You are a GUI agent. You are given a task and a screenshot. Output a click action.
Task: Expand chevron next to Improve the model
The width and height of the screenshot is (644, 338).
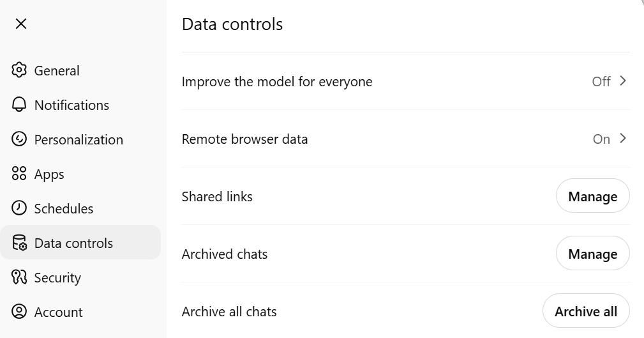(624, 81)
